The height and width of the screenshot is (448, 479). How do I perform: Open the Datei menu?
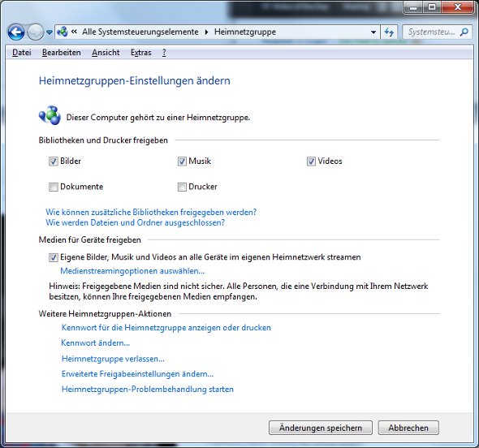[x=22, y=53]
